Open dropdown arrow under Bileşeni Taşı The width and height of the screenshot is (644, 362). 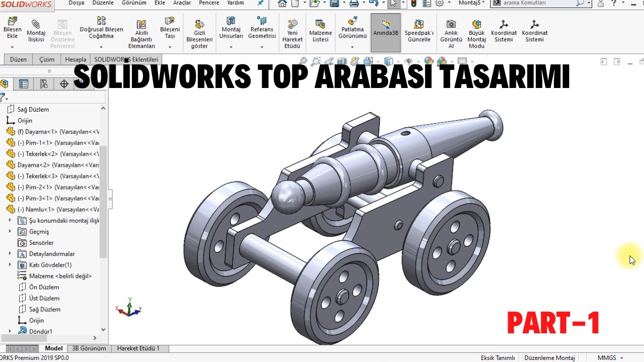(170, 47)
